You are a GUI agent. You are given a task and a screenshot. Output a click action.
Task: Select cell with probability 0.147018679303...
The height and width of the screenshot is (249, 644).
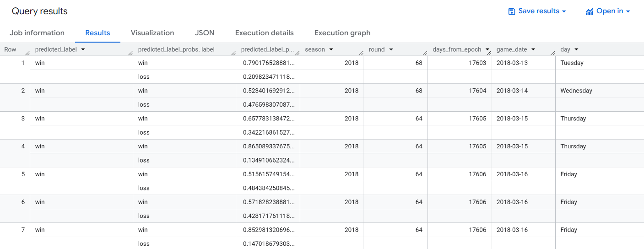[268, 244]
